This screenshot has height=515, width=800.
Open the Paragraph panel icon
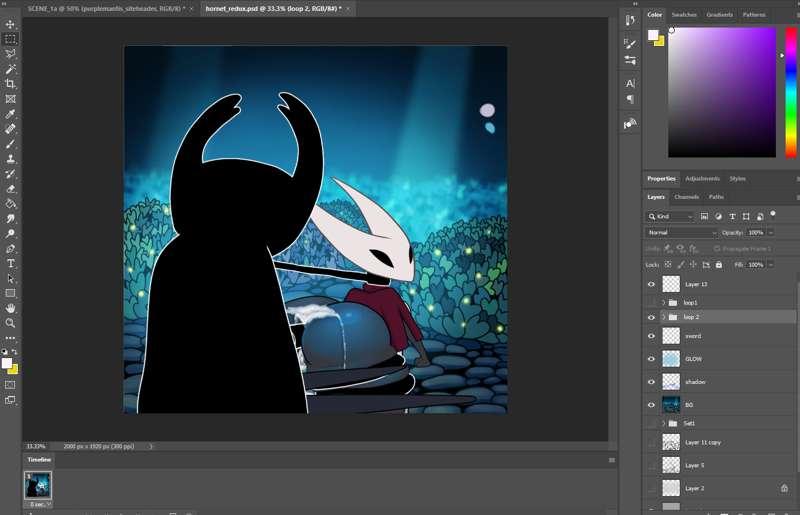pyautogui.click(x=630, y=99)
